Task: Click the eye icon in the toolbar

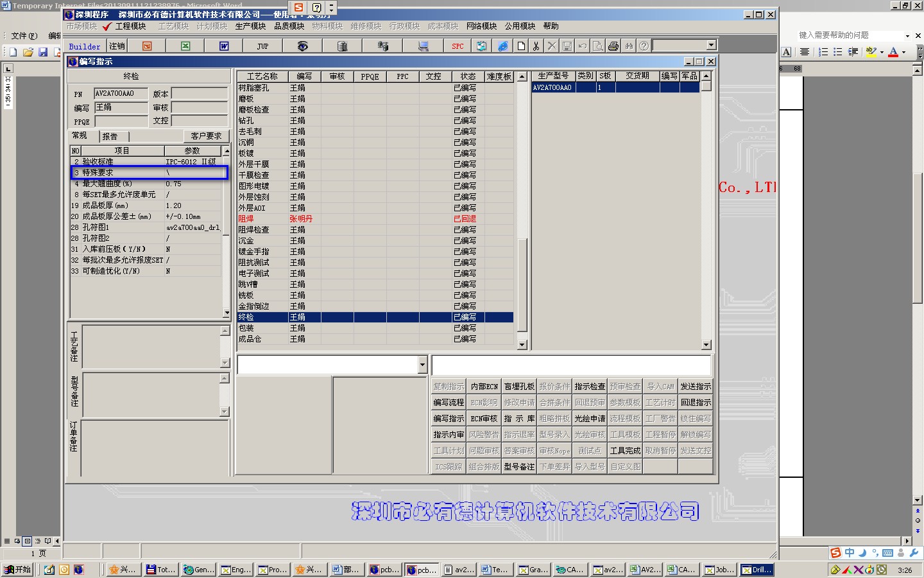Action: click(x=302, y=46)
